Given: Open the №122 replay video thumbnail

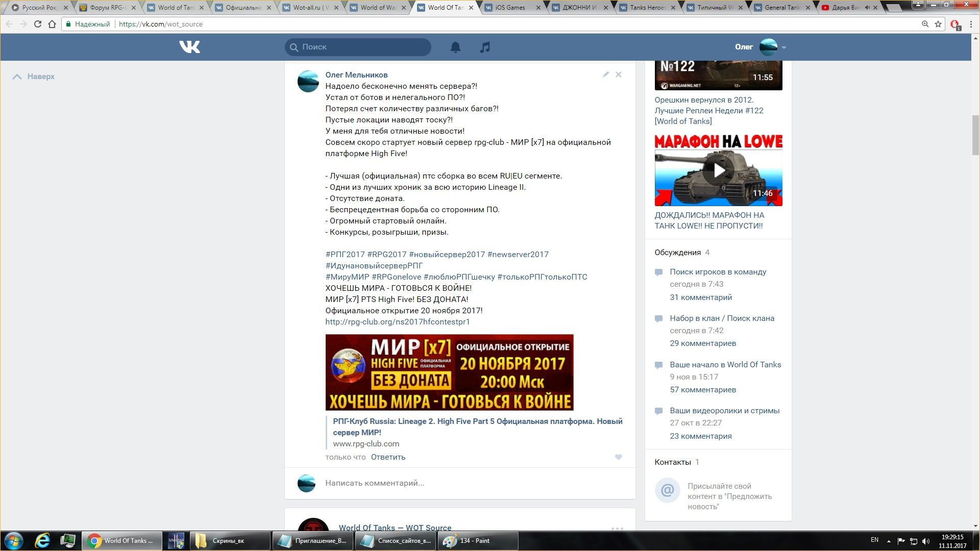Looking at the screenshot, I should [718, 75].
